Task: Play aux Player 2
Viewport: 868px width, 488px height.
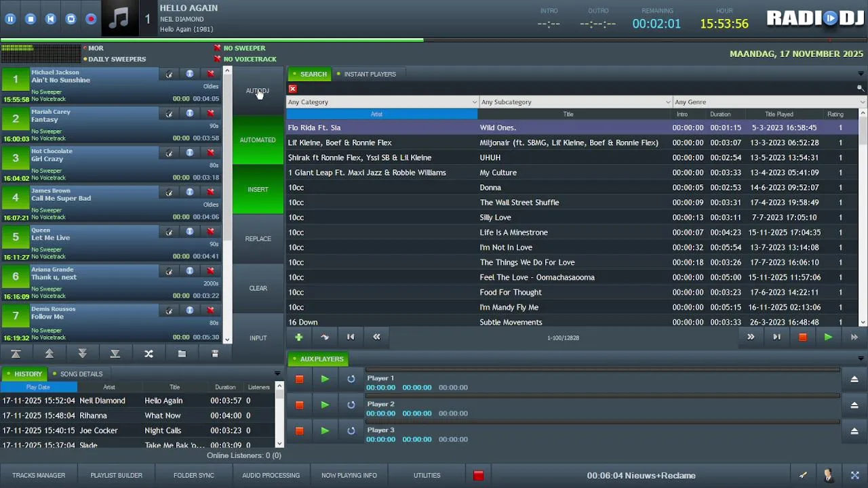Action: tap(325, 405)
